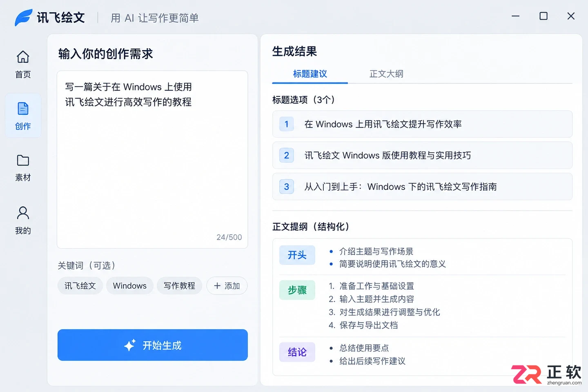Click into the creation requirement text box

(152, 160)
